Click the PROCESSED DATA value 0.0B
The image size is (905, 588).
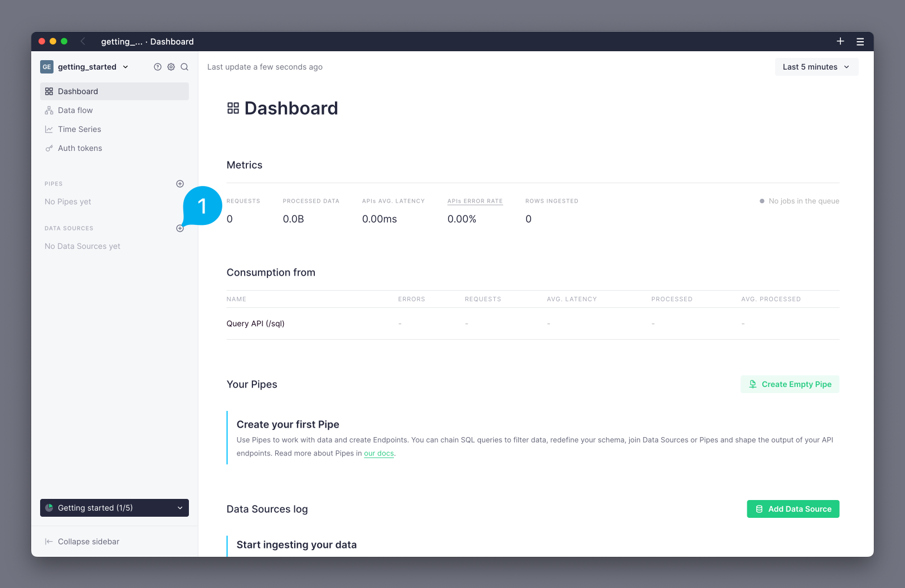[293, 219]
